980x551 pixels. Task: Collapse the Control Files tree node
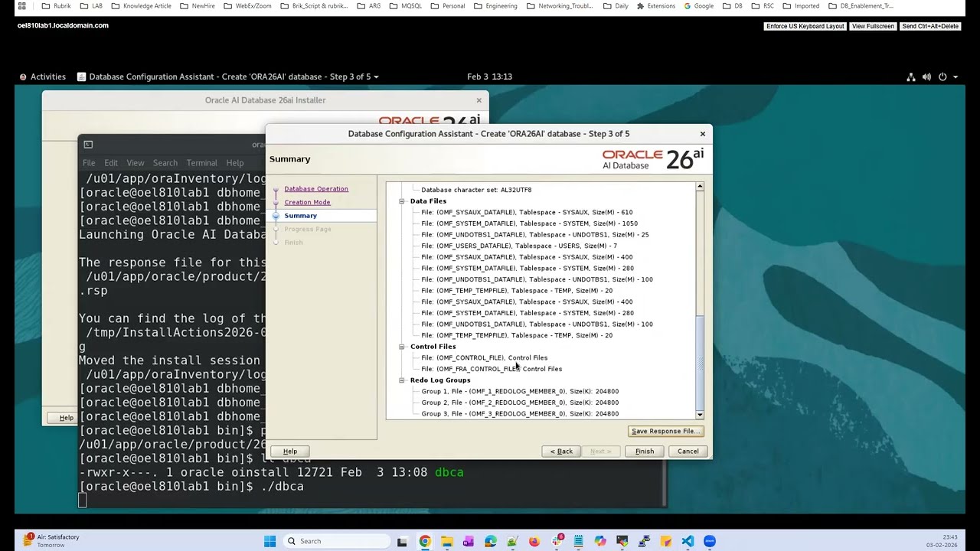[401, 347]
